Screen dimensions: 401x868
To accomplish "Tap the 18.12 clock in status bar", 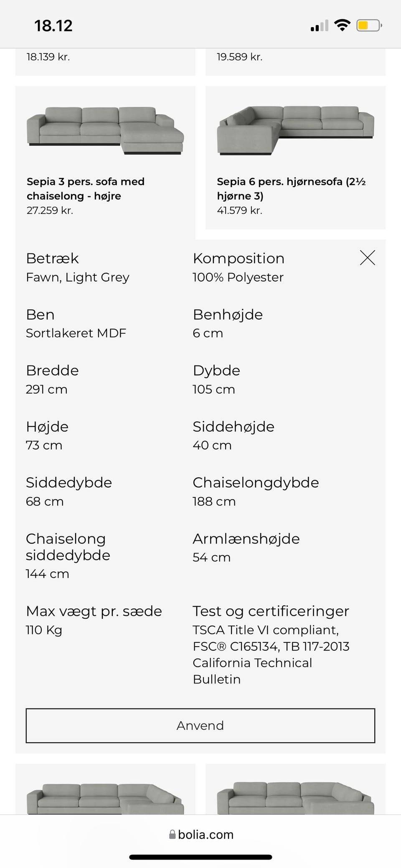I will pyautogui.click(x=53, y=26).
